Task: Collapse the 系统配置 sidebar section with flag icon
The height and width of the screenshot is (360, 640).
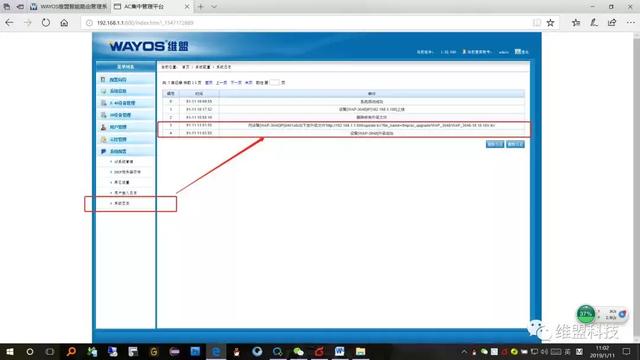Action: [x=125, y=151]
